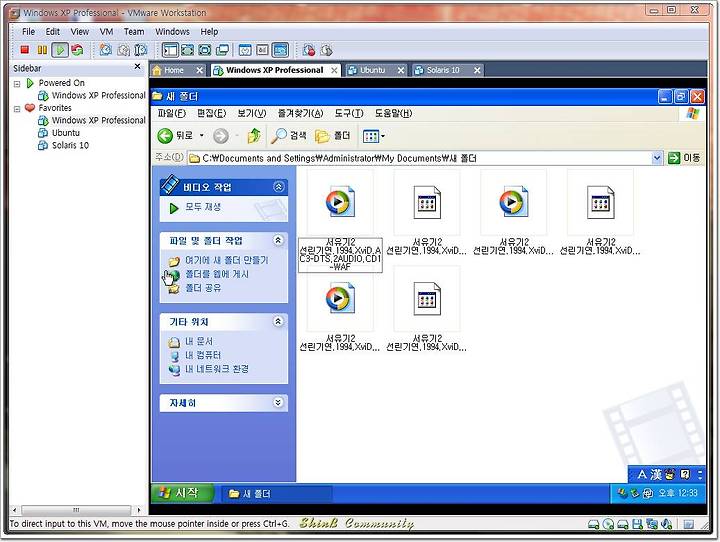
Task: Switch to the Solaris 10 tab
Action: click(x=443, y=70)
